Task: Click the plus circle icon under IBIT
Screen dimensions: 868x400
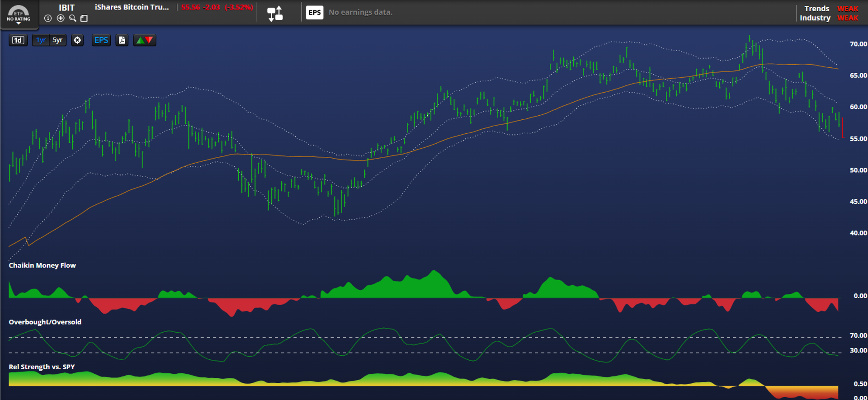Action: [61, 18]
